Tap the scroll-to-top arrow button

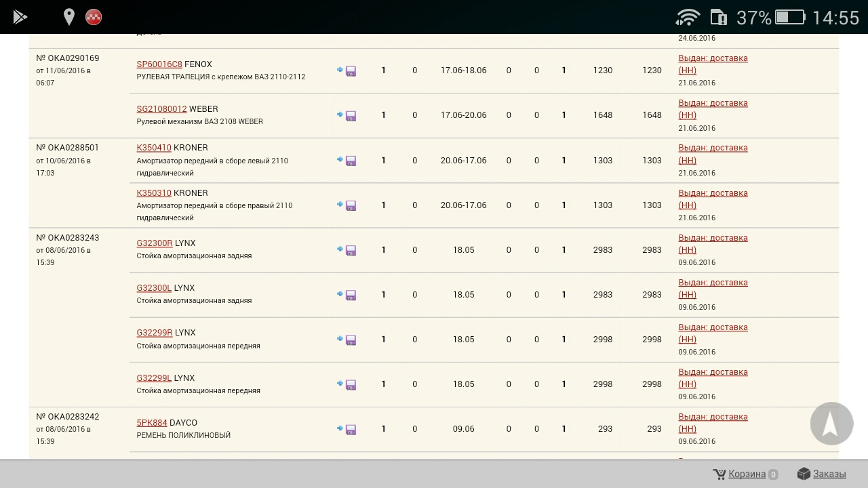pos(831,424)
